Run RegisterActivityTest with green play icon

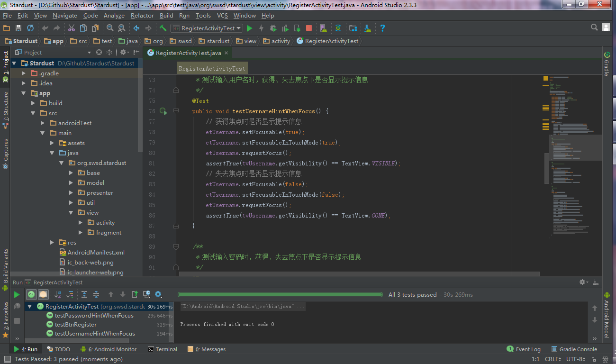click(x=250, y=28)
